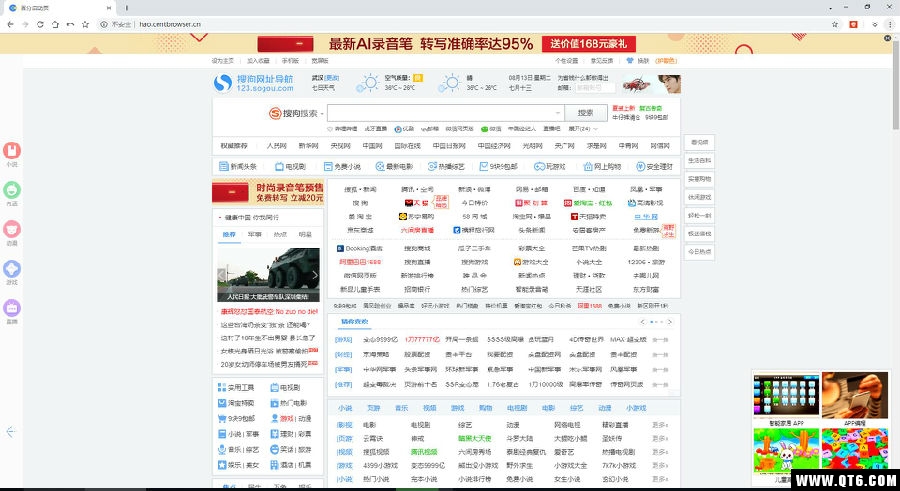Open 网上购物 in the icon shortcut row
The height and width of the screenshot is (491, 900).
click(602, 167)
